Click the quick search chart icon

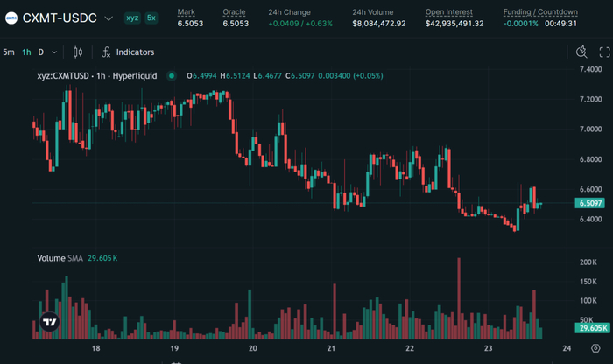(581, 52)
